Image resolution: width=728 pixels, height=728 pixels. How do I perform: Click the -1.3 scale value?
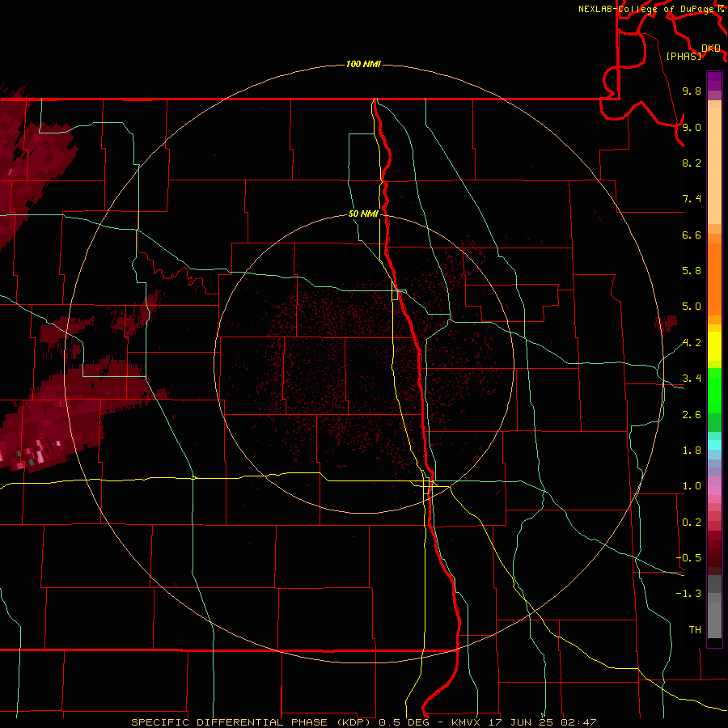(x=688, y=594)
